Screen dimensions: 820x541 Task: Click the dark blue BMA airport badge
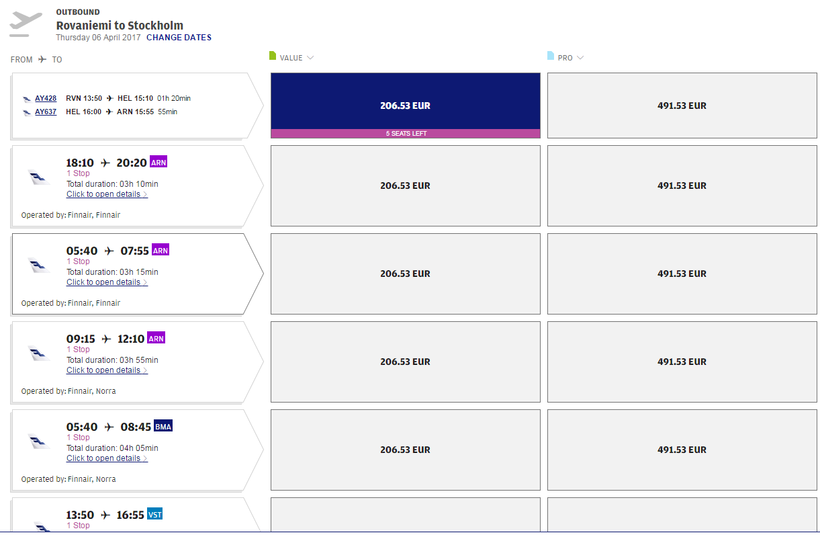[x=163, y=425]
